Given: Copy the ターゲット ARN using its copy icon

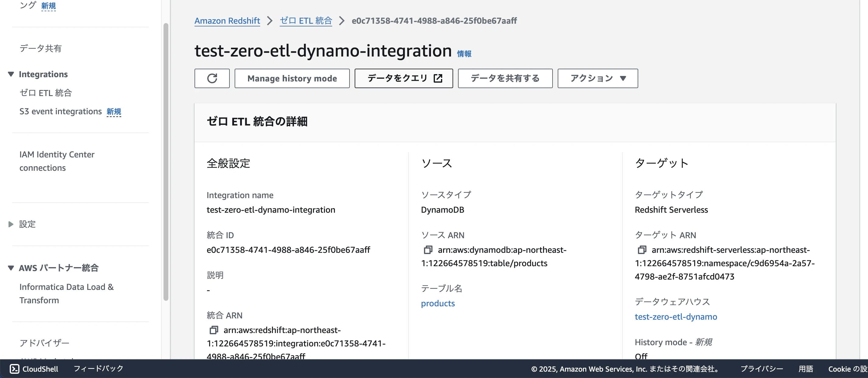Looking at the screenshot, I should (641, 250).
